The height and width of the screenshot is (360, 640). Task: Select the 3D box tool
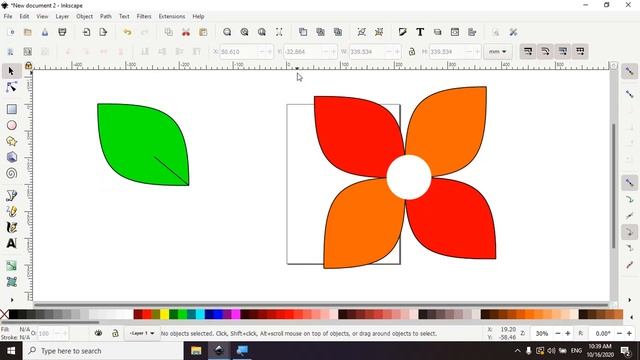[11, 157]
